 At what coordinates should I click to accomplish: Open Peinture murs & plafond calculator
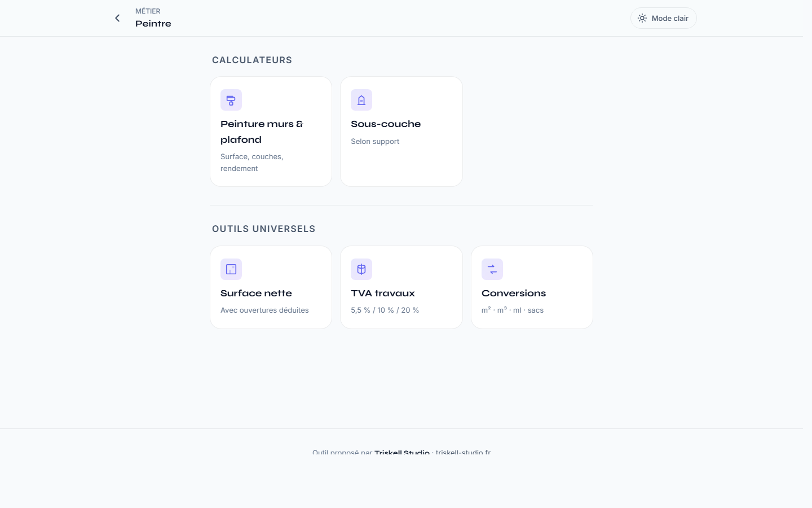[x=271, y=132]
